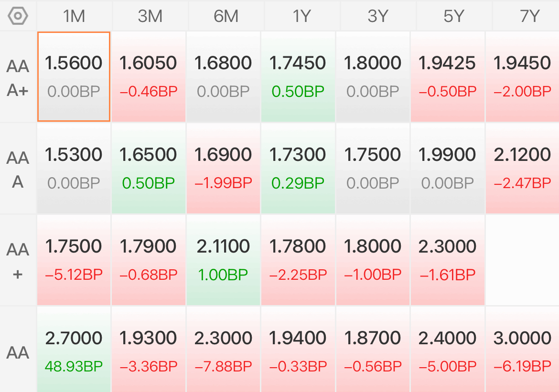Select the 3Y column header
The height and width of the screenshot is (392, 559).
coord(378,16)
